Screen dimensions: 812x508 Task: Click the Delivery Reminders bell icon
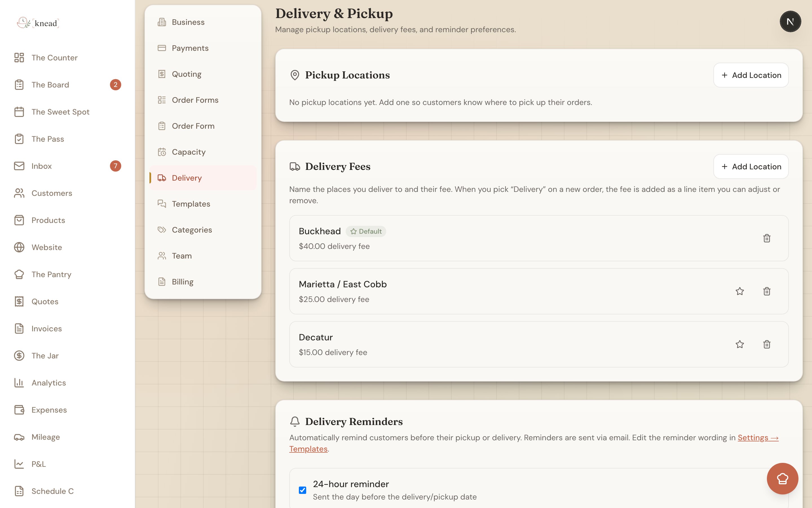point(295,422)
